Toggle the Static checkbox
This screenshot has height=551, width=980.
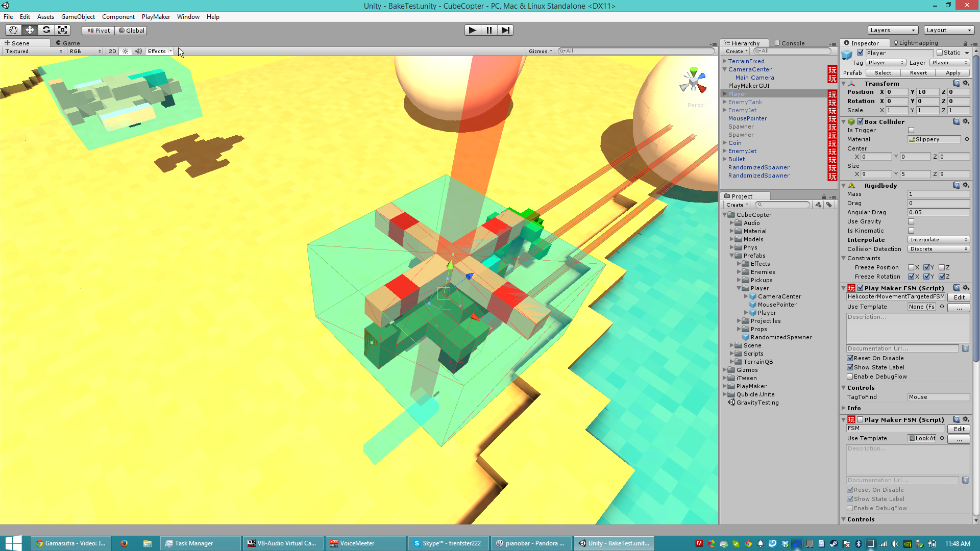tap(940, 53)
